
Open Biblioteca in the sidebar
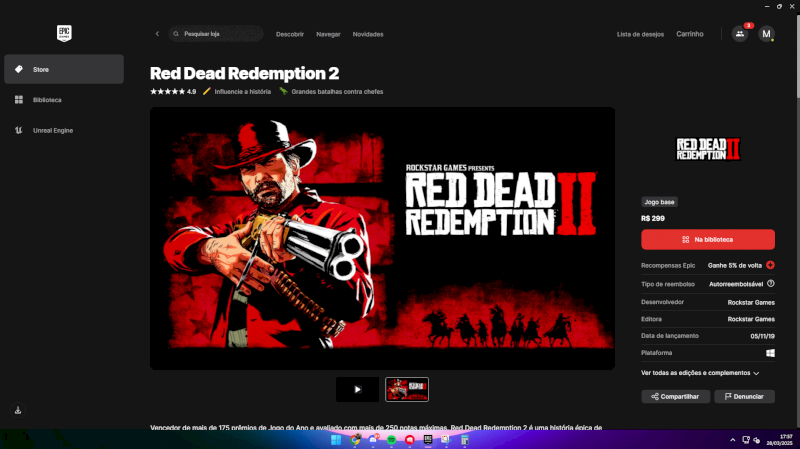[x=47, y=100]
